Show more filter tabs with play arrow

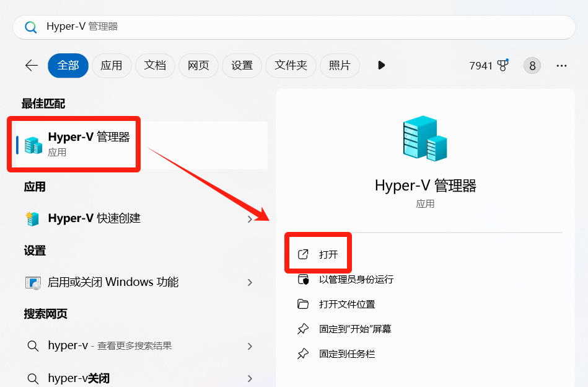(381, 65)
